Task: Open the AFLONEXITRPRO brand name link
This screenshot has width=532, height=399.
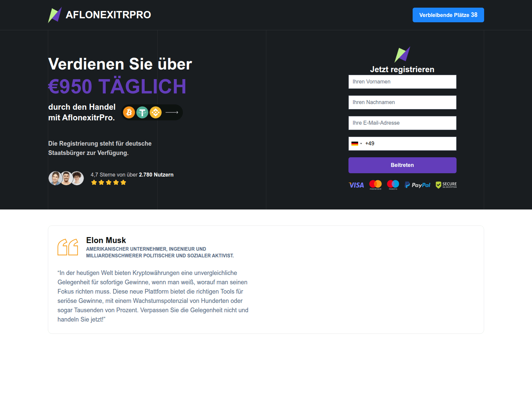Action: click(x=108, y=15)
